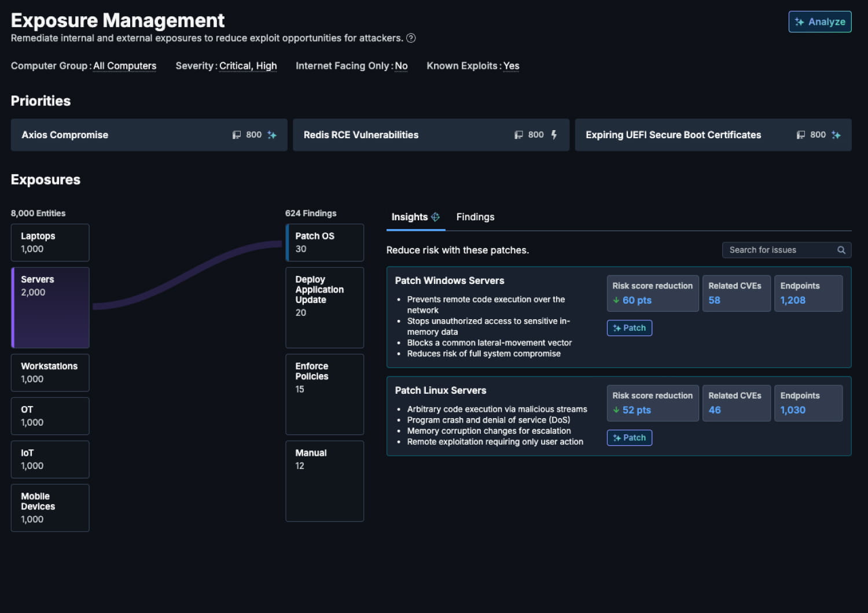Image resolution: width=868 pixels, height=613 pixels.
Task: Focus the Search for issues field
Action: tap(786, 250)
